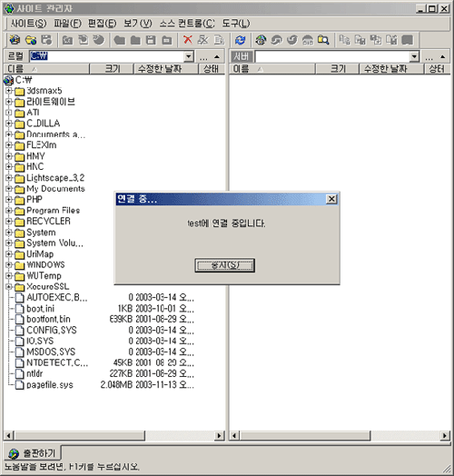
Task: Click local pane horizontal scrollbar right arrow
Action: coord(219,436)
